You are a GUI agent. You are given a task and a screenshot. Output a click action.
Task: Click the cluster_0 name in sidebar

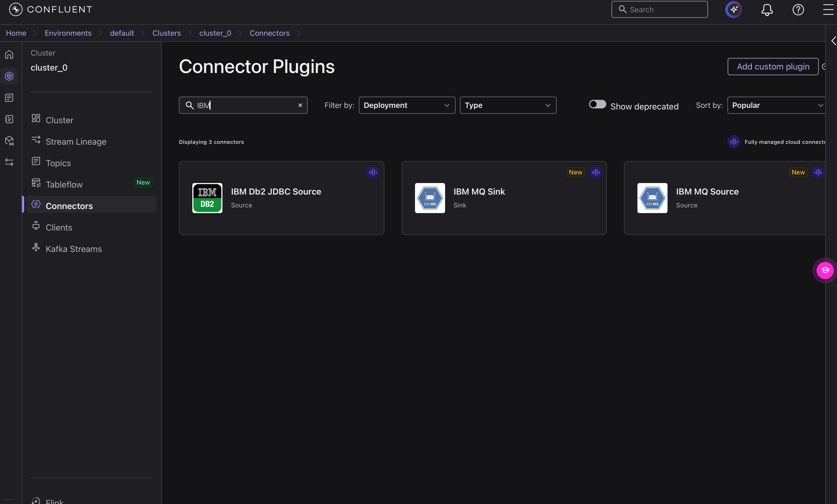(49, 68)
